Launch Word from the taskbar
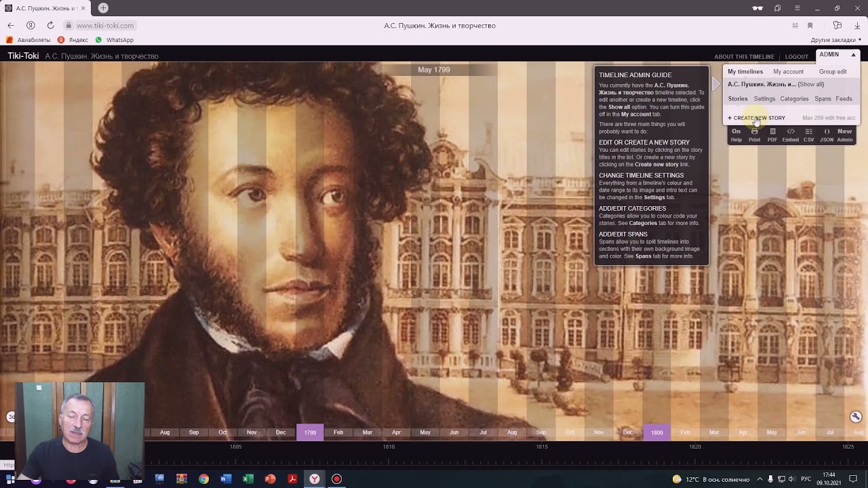Viewport: 868px width, 488px height. [226, 479]
